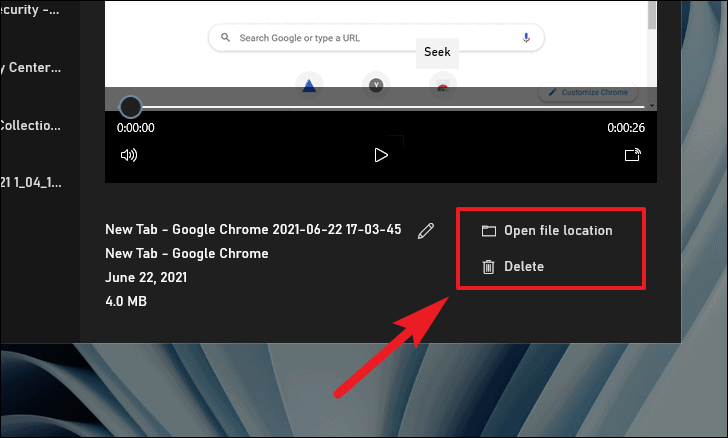Play the recorded video clip
728x438 pixels.
coord(381,155)
